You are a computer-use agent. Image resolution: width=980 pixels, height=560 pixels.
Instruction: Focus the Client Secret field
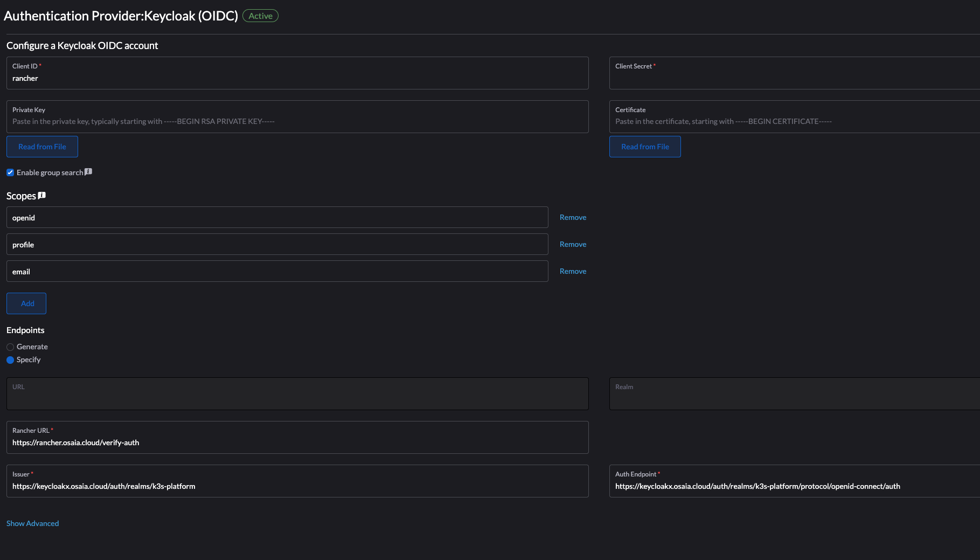point(795,73)
